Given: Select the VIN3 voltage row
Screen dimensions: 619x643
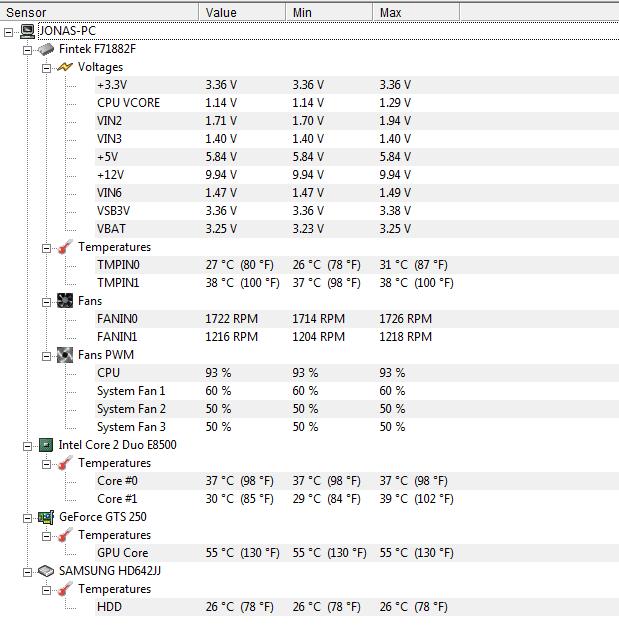Looking at the screenshot, I should click(x=357, y=139).
